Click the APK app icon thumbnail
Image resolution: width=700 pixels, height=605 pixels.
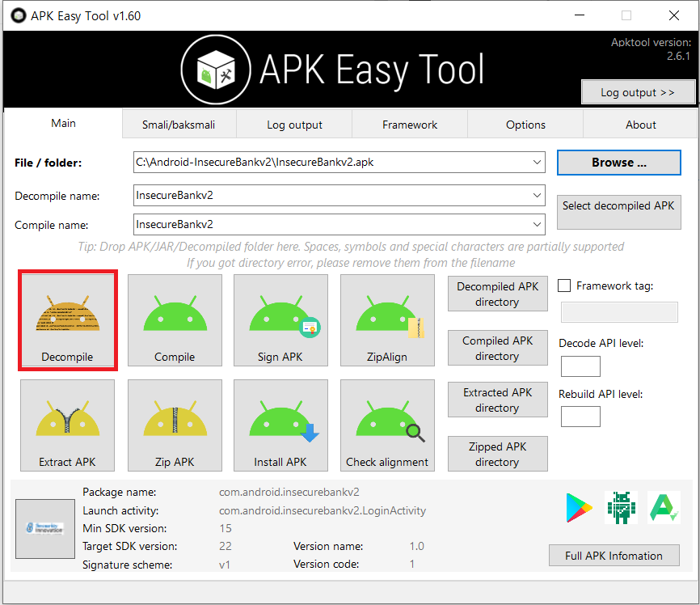(45, 529)
